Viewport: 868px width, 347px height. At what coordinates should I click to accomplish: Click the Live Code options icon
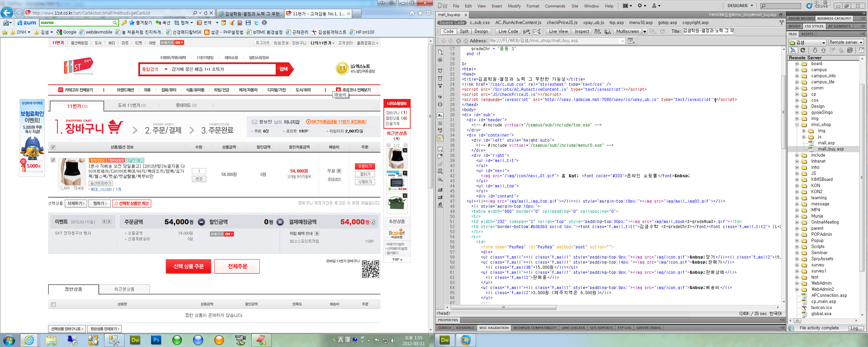(526, 32)
